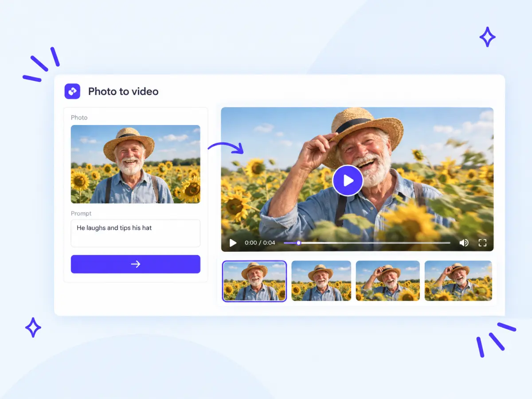Viewport: 532px width, 399px height.
Task: Click the small play icon in the video controls
Action: pyautogui.click(x=233, y=243)
